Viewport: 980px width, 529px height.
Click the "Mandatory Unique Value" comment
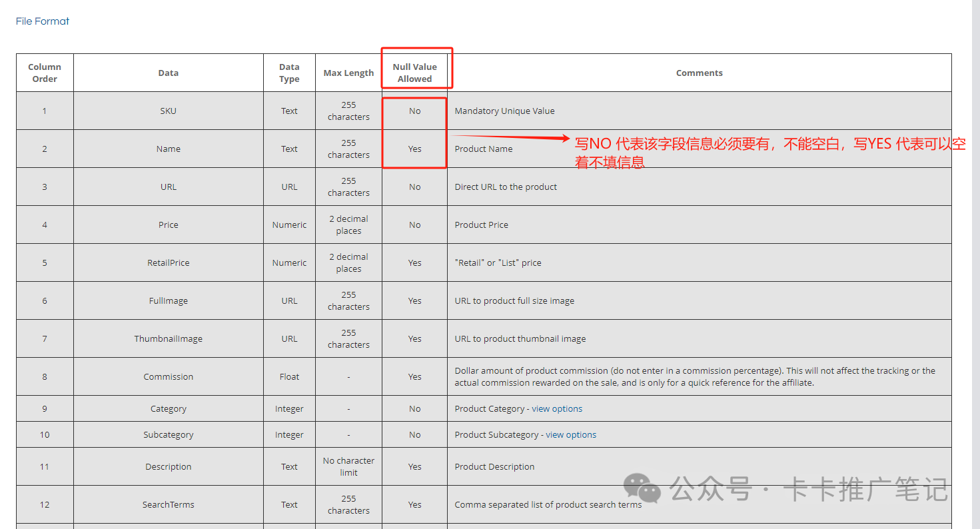(x=504, y=111)
